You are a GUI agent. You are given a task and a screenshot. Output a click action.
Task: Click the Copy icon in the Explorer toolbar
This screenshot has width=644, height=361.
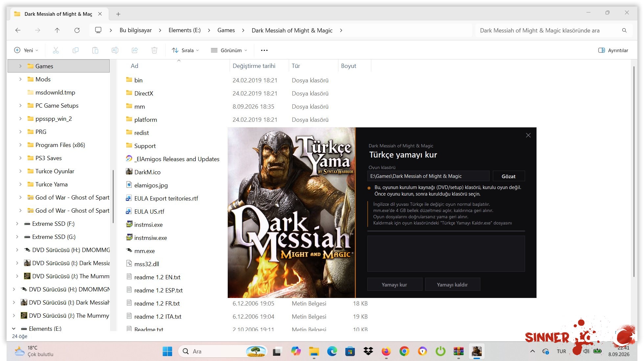76,50
